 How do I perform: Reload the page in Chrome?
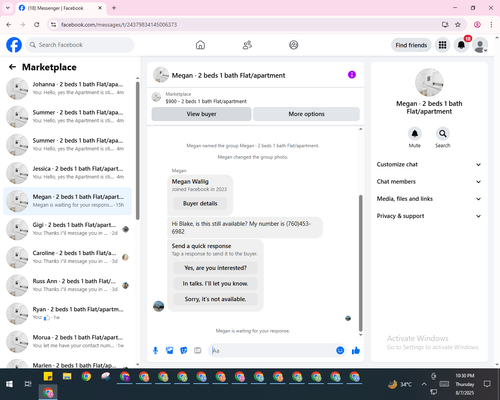(37, 25)
